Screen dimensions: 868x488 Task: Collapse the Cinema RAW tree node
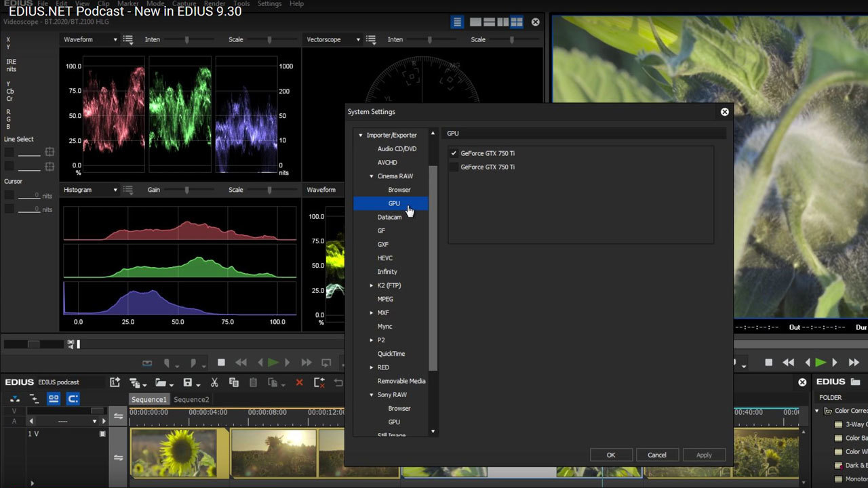point(372,176)
